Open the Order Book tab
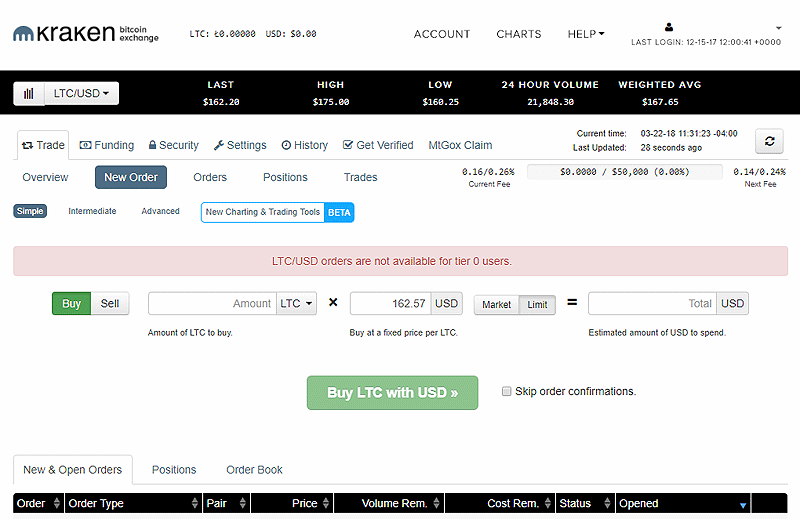The image size is (800, 519). (x=255, y=469)
